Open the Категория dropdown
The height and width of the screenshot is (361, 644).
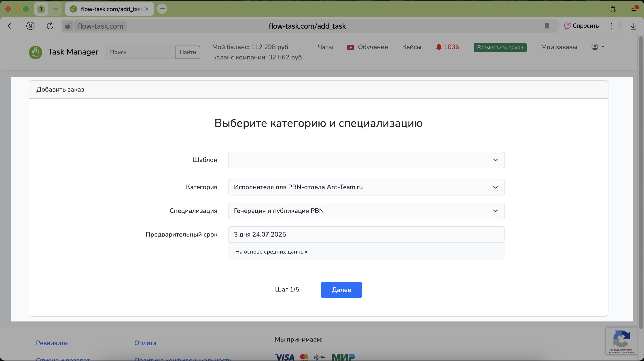tap(366, 187)
